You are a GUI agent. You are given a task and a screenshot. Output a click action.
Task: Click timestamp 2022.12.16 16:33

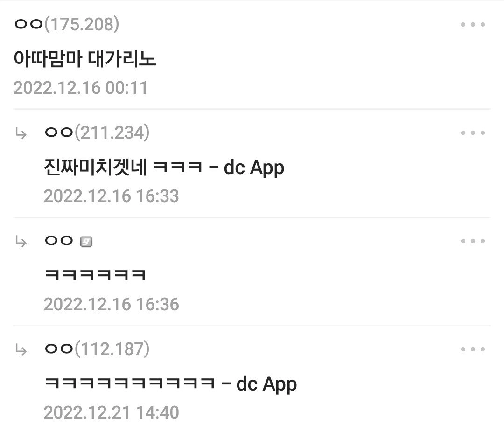(111, 196)
